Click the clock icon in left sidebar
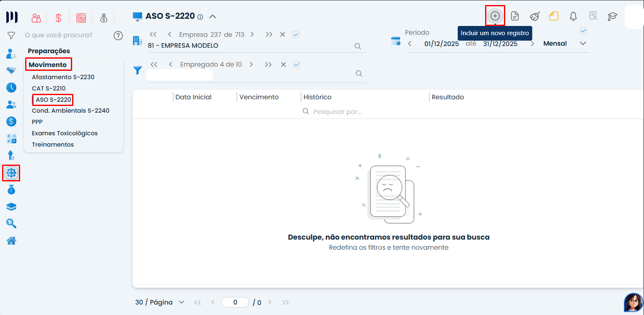Screen dimensions: 644x315 11,88
